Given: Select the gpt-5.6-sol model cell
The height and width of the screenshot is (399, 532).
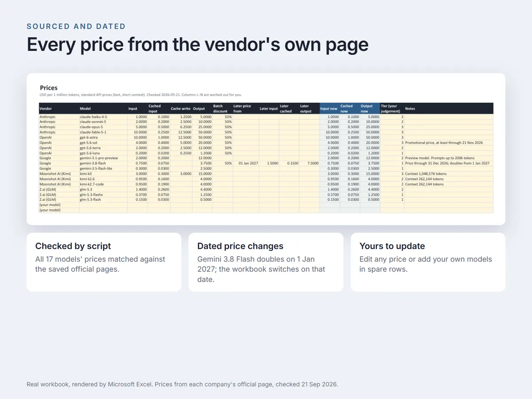Looking at the screenshot, I should [103, 143].
